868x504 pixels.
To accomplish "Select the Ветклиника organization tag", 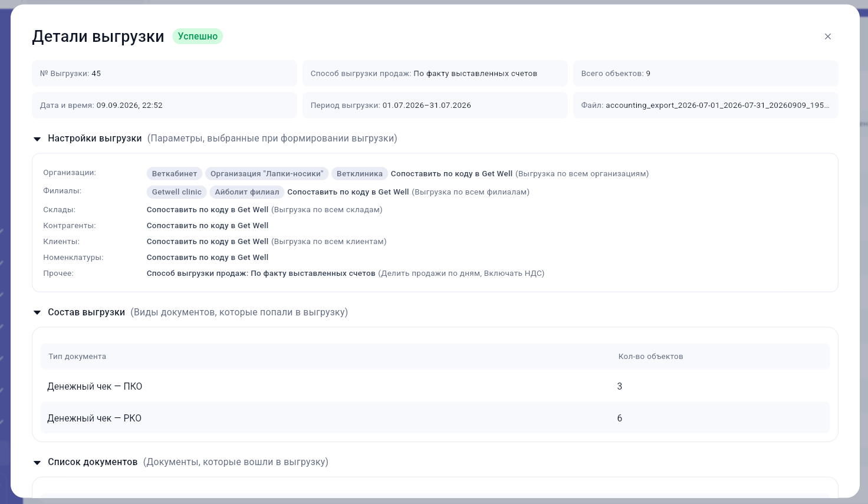I will tap(360, 174).
